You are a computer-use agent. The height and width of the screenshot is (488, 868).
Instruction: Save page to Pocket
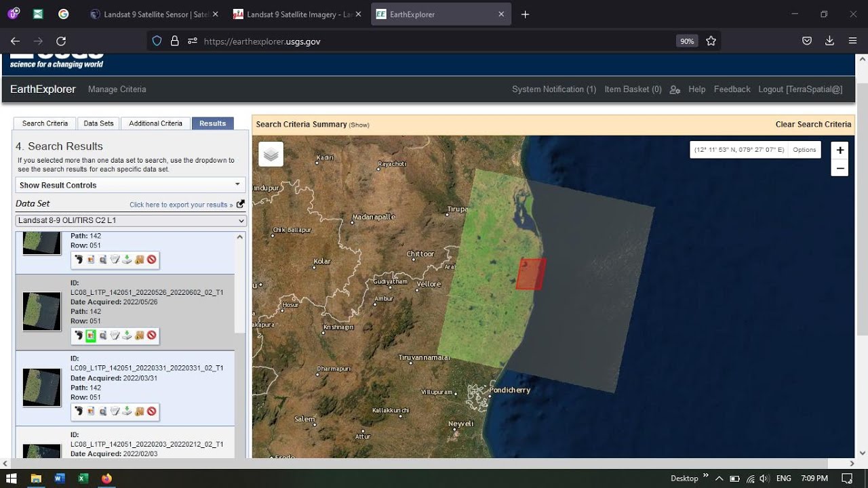click(x=807, y=41)
